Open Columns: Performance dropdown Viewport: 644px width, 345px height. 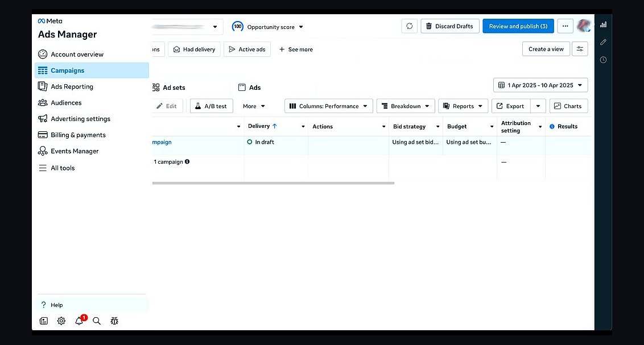[329, 106]
